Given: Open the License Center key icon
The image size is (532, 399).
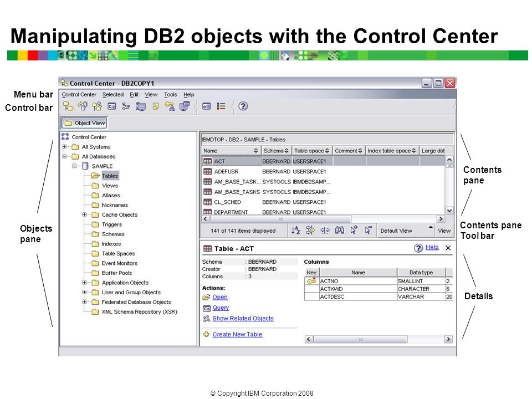Looking at the screenshot, I should pos(170,106).
